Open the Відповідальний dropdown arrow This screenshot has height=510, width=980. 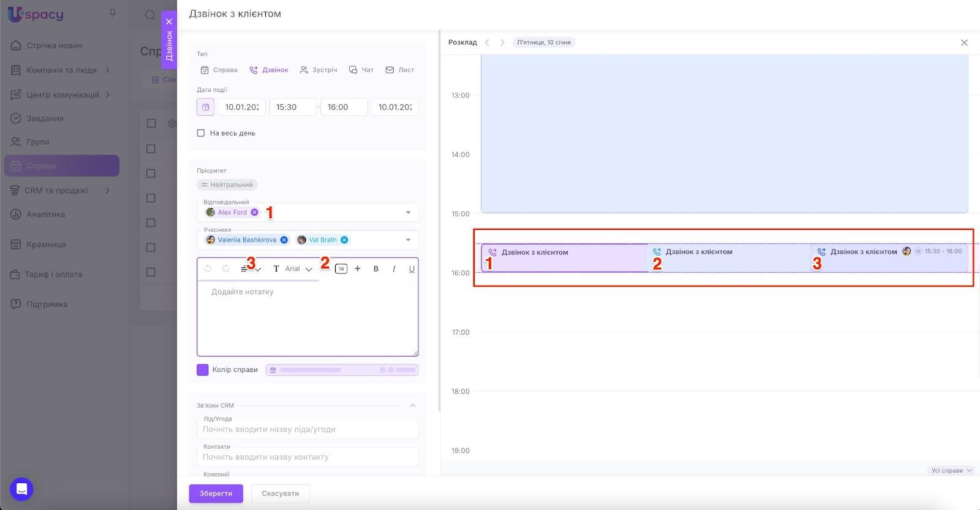click(x=409, y=212)
